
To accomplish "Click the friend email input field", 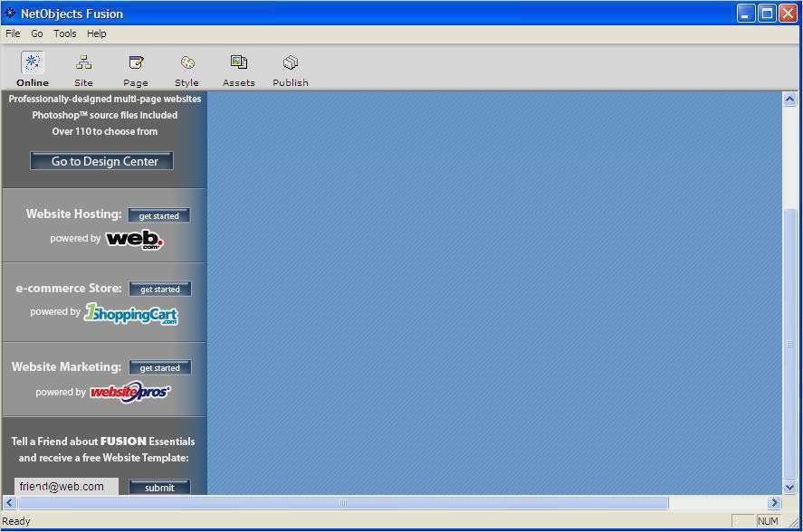I will (x=66, y=486).
